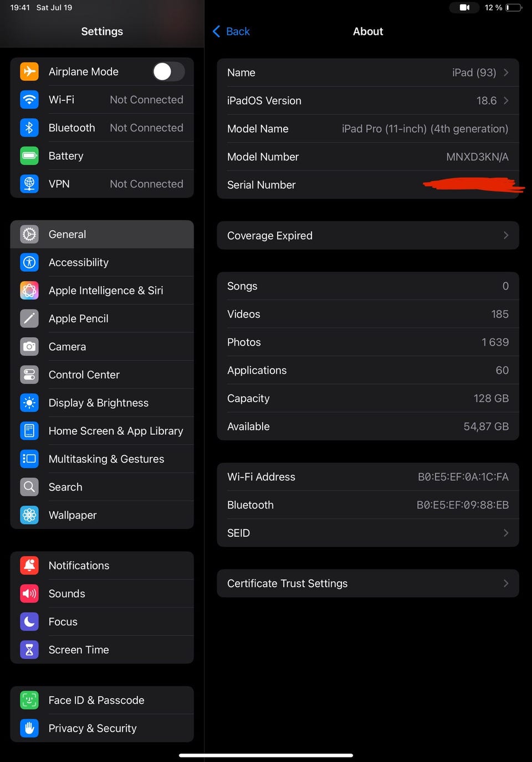Open Coverage Expired details
This screenshot has height=762, width=532.
click(368, 235)
